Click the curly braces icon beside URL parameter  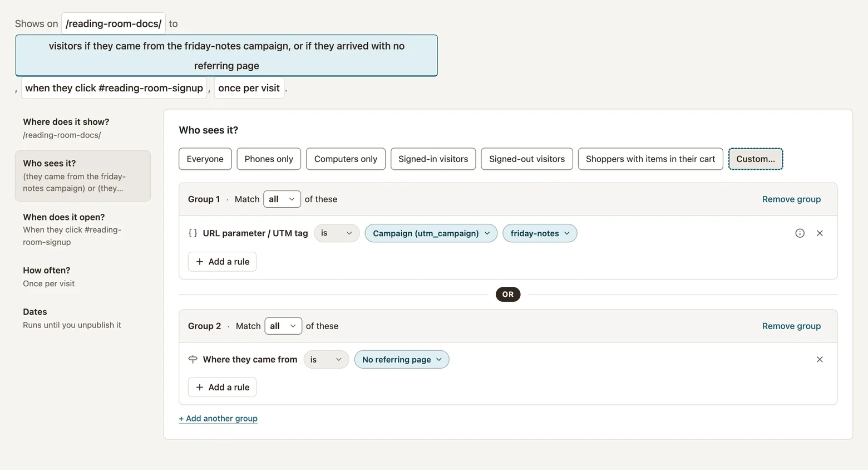[193, 233]
